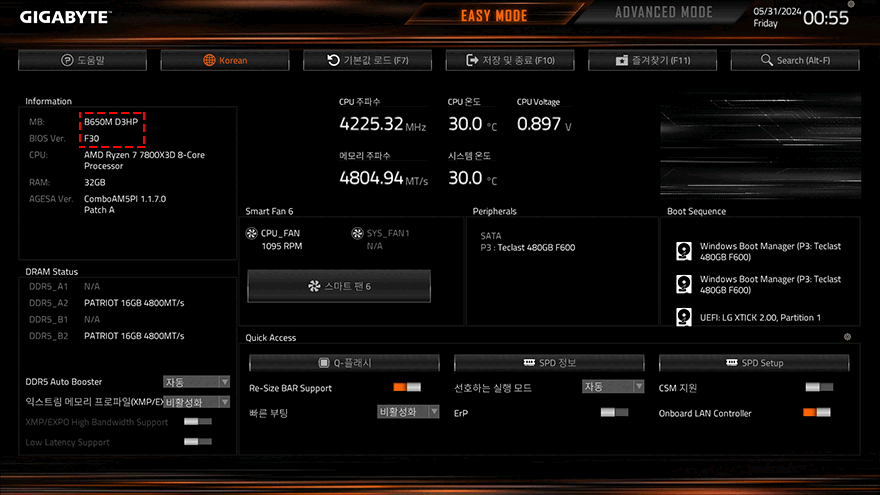Viewport: 880px width, 495px height.
Task: Click the 4804.94 memory frequency value
Action: tap(371, 178)
